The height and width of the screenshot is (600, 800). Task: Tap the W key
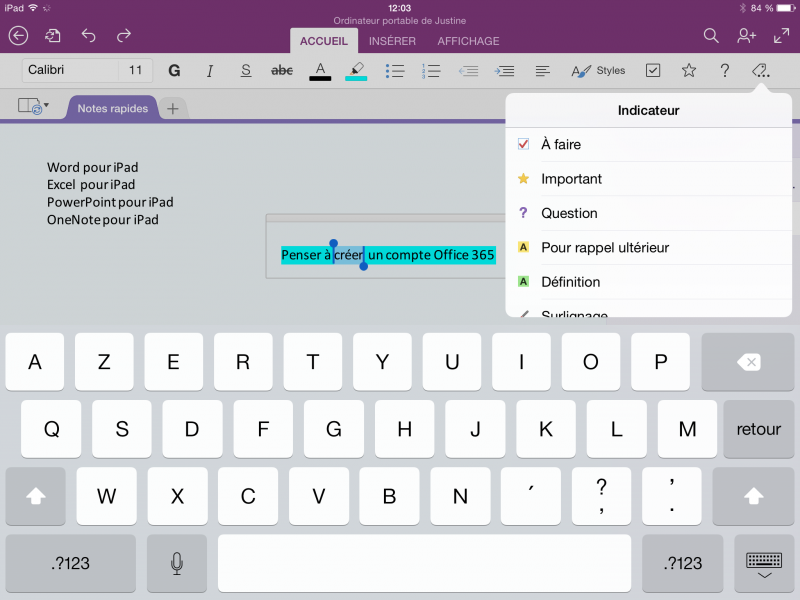[x=106, y=495]
